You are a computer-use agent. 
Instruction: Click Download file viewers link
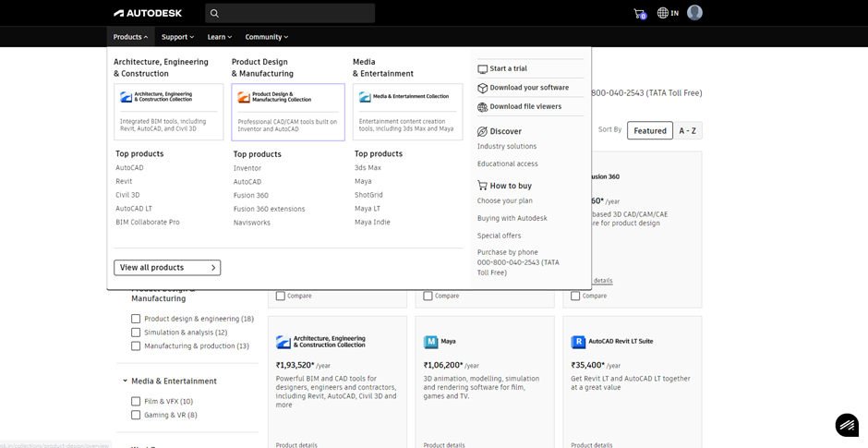(525, 106)
